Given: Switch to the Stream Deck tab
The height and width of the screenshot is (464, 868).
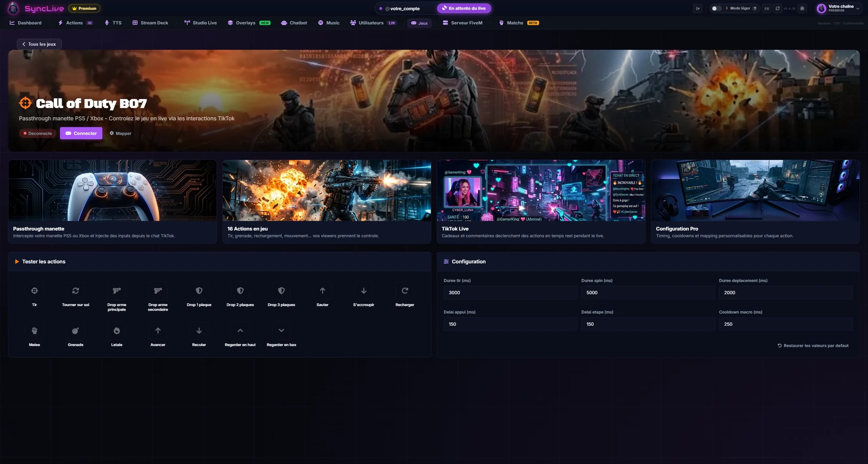Looking at the screenshot, I should 150,23.
